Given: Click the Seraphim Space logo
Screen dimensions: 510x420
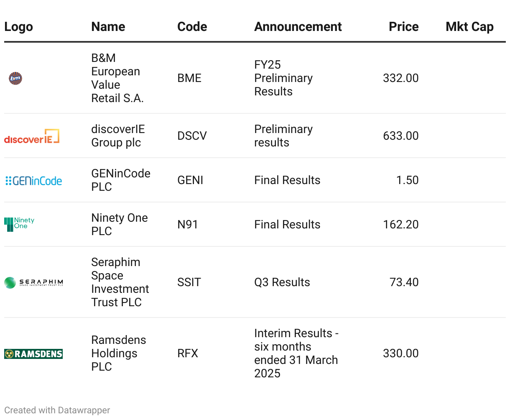Looking at the screenshot, I should tap(33, 282).
